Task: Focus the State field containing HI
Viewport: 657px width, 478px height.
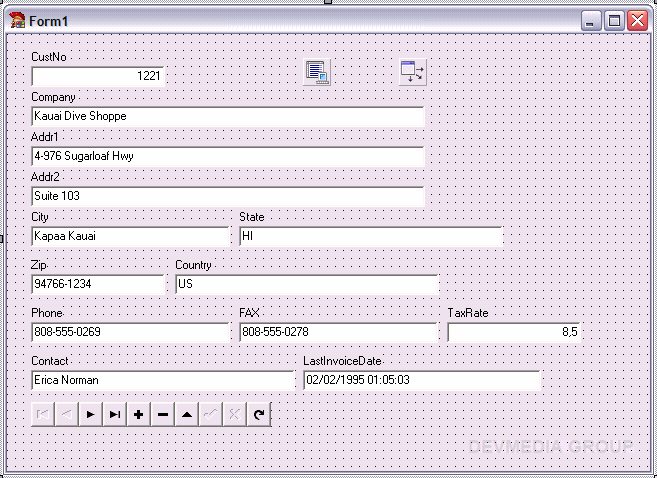Action: tap(369, 236)
